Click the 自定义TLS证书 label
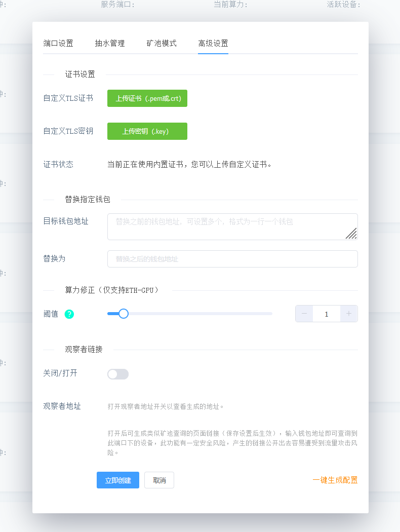 tap(68, 98)
